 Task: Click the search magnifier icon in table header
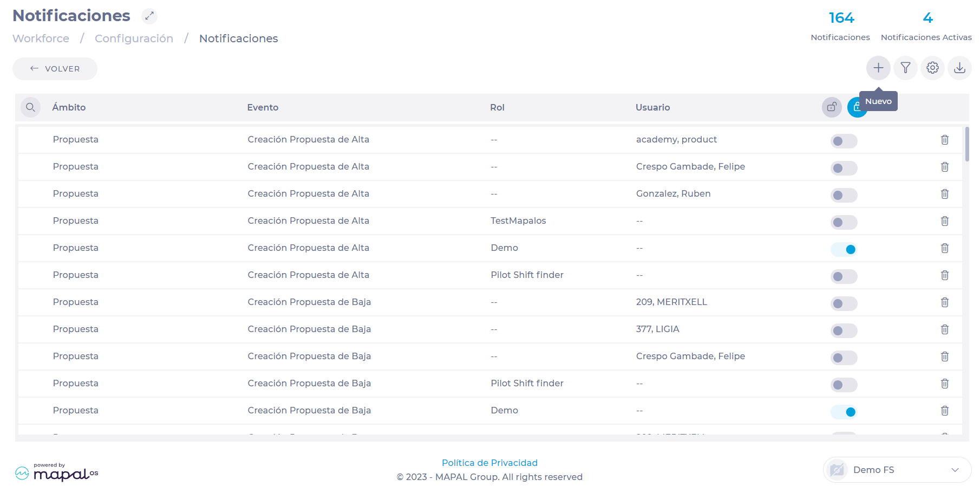31,107
